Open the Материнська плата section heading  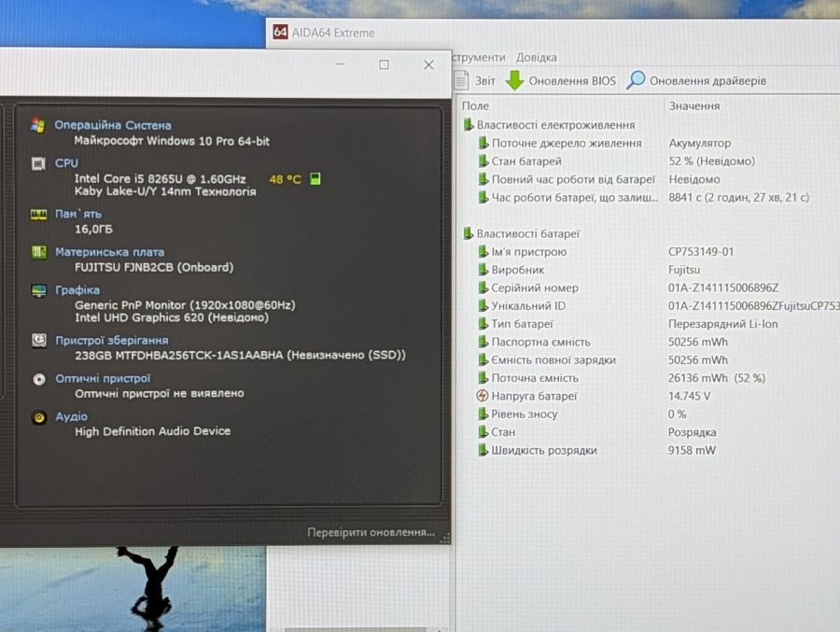(110, 252)
